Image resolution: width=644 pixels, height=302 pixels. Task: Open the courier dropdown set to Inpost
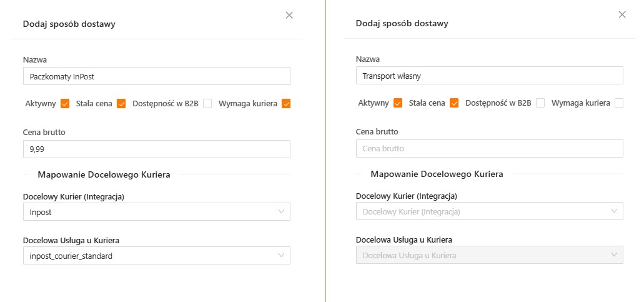point(156,212)
